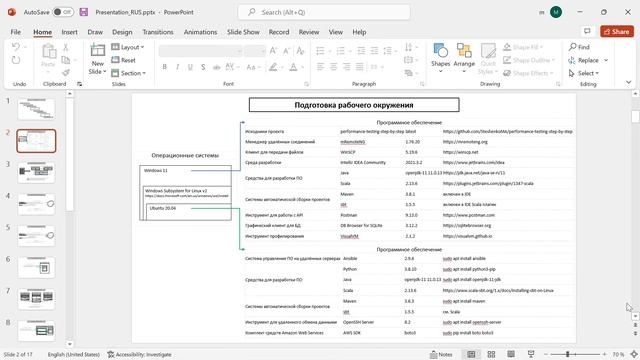Screen dimensions: 640x360
Task: Click Align Left icon
Action: pos(320,67)
